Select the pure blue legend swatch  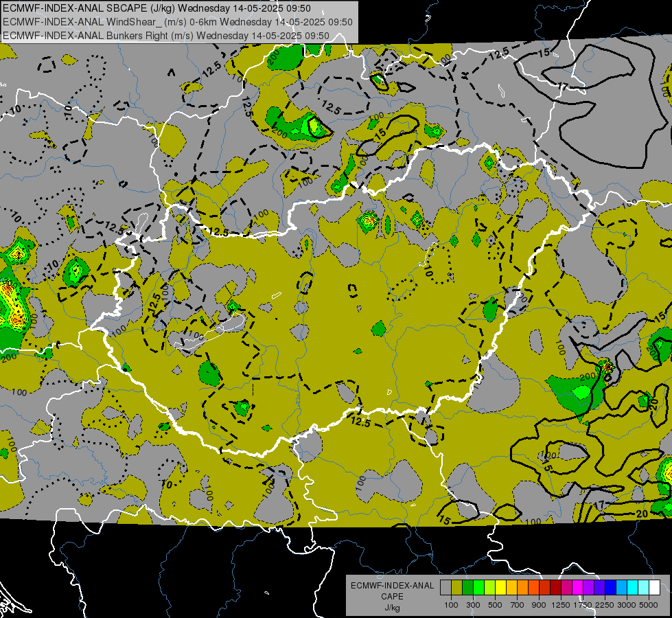611,588
